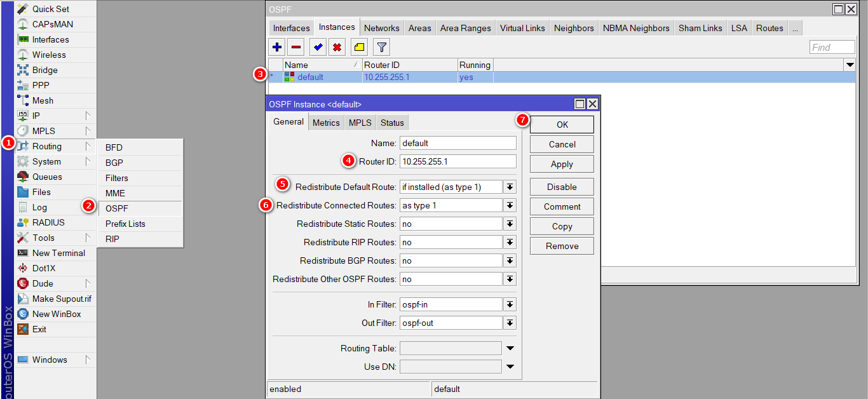The height and width of the screenshot is (399, 868).
Task: Click the yellow Comment note icon
Action: [x=359, y=47]
